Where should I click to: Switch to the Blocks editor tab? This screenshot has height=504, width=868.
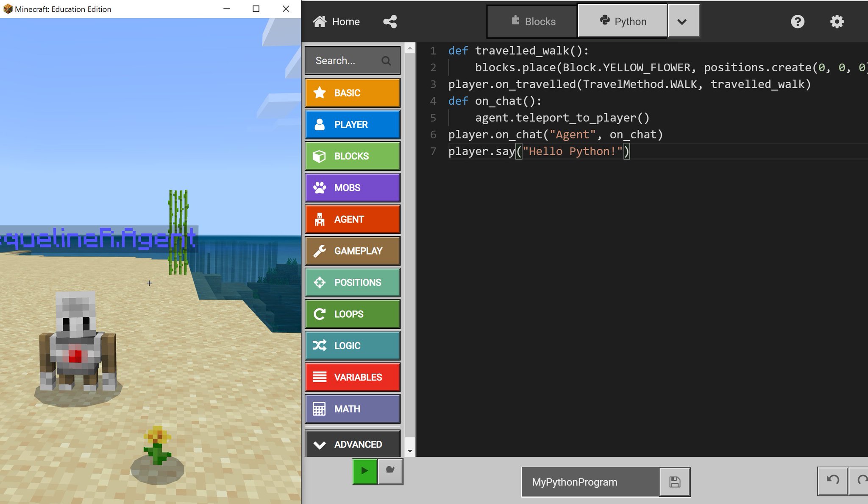[533, 22]
